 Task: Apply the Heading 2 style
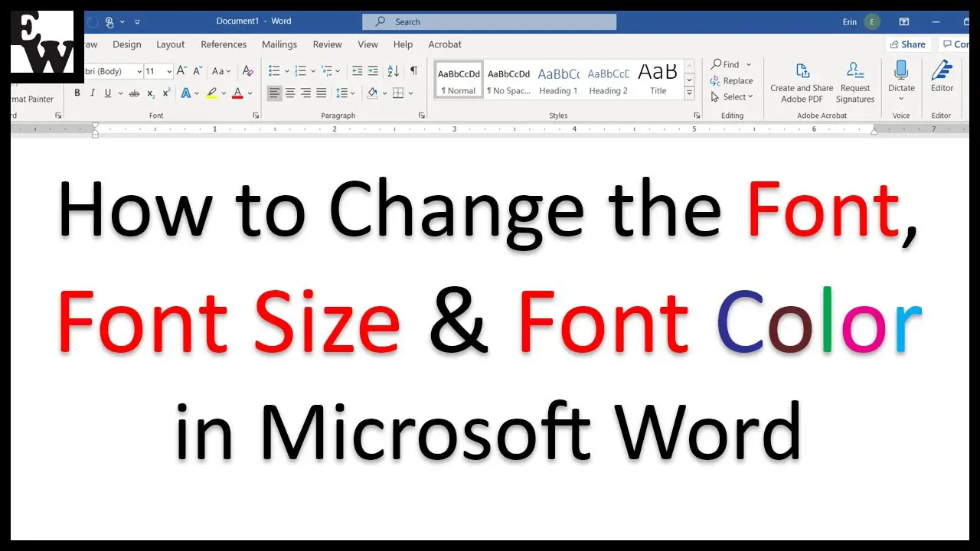click(608, 80)
